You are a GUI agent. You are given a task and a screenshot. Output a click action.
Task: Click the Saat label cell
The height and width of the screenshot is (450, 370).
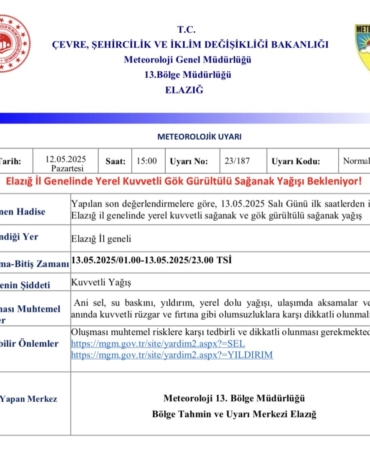point(115,161)
